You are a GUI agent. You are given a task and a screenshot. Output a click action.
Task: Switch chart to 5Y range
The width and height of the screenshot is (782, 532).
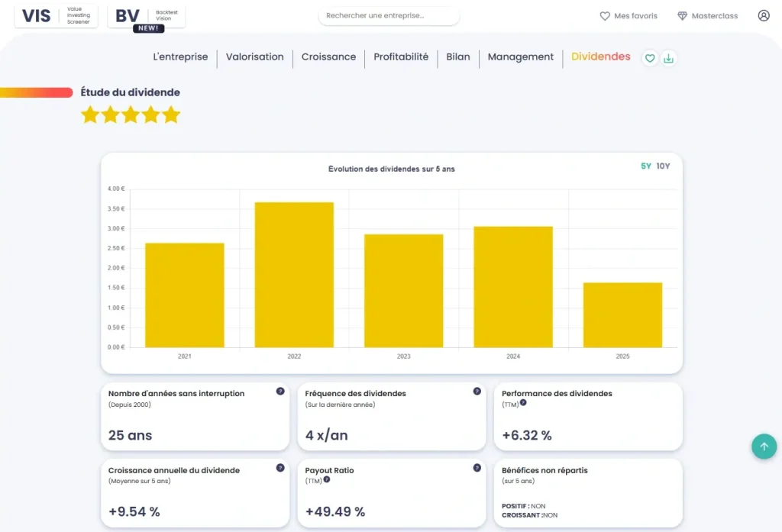click(646, 166)
